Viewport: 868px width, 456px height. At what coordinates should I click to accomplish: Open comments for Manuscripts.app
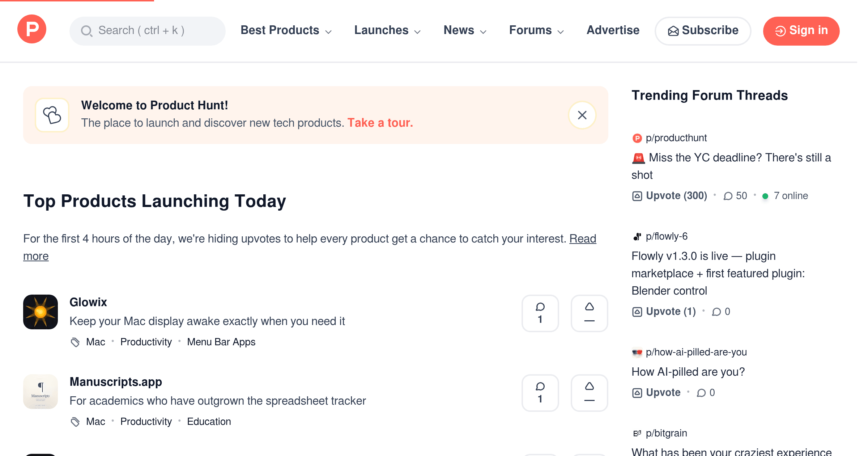[x=540, y=393]
